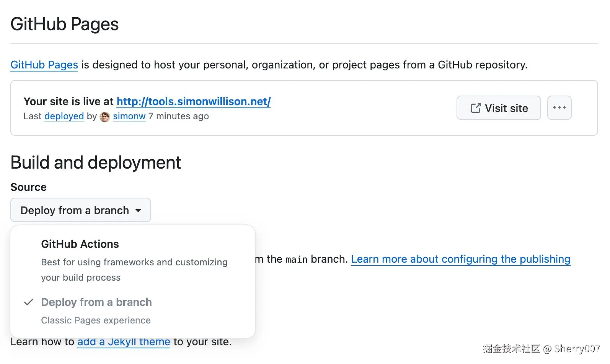The width and height of the screenshot is (610, 364).
Task: Follow the GitHub Pages documentation link
Action: (44, 65)
